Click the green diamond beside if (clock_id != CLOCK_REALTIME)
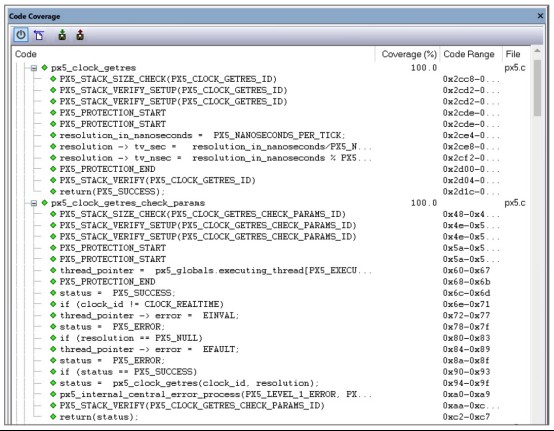 click(x=53, y=304)
